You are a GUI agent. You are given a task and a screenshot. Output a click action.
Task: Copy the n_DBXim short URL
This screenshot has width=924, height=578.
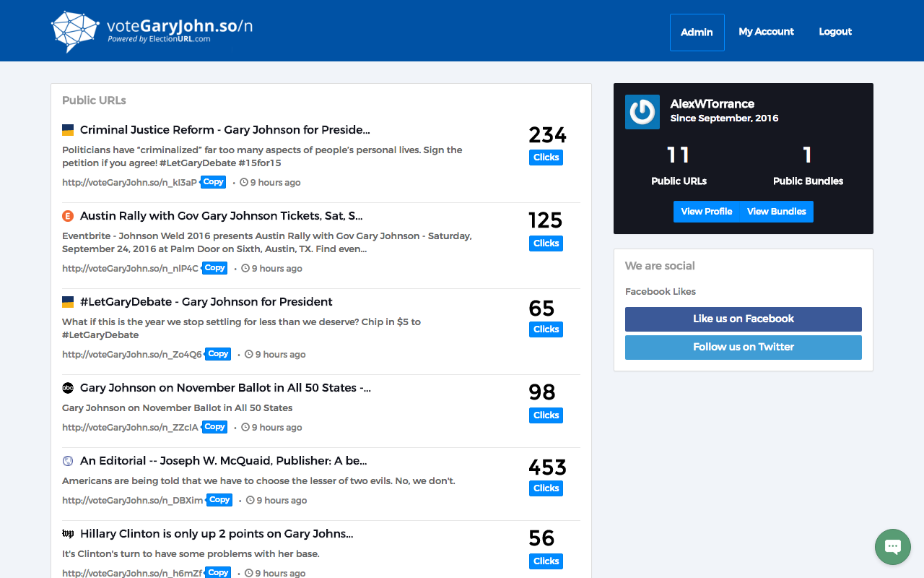click(x=219, y=500)
